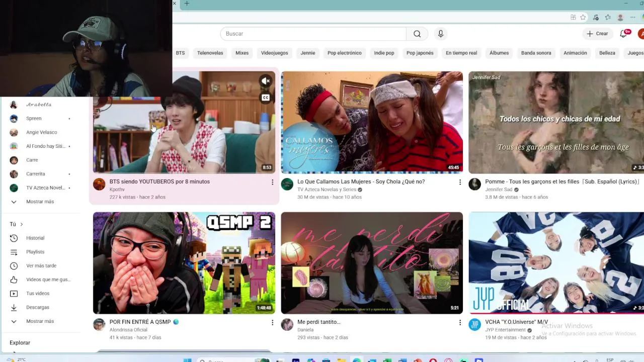Open the notifications bell

tap(624, 34)
